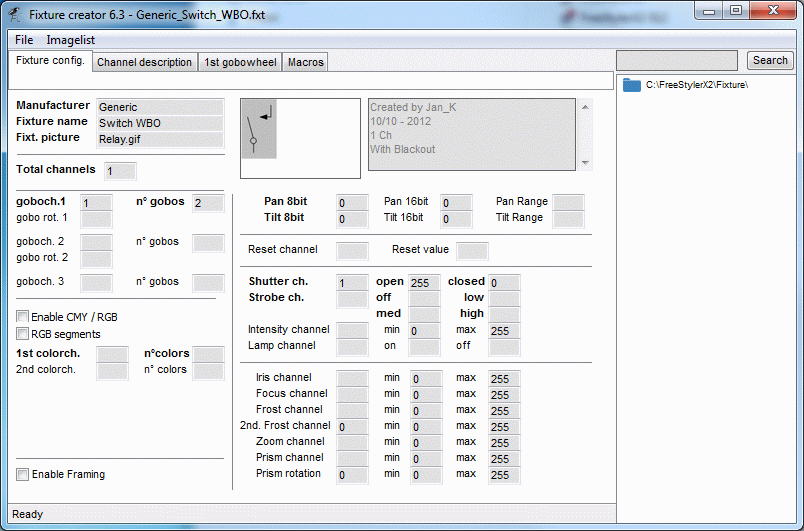Click the blue Fixture folder icon
The width and height of the screenshot is (804, 531).
tap(632, 85)
